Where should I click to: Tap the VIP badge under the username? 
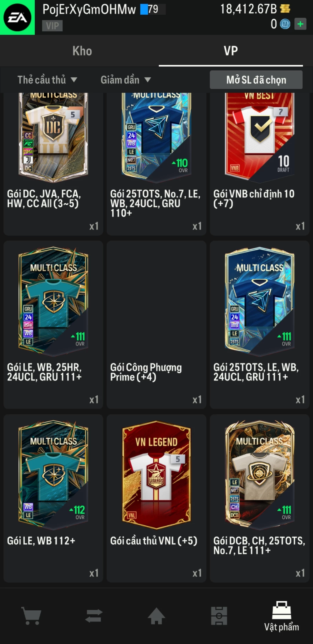tap(52, 26)
